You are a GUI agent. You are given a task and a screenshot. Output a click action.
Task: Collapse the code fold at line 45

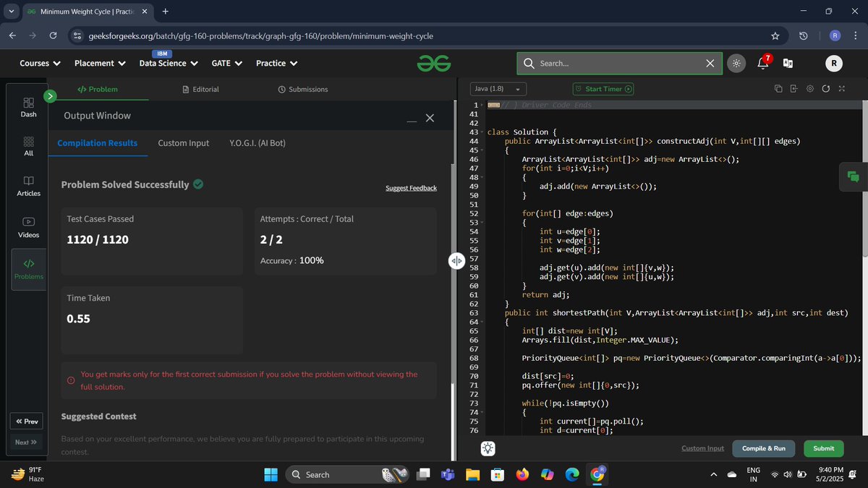click(x=482, y=150)
